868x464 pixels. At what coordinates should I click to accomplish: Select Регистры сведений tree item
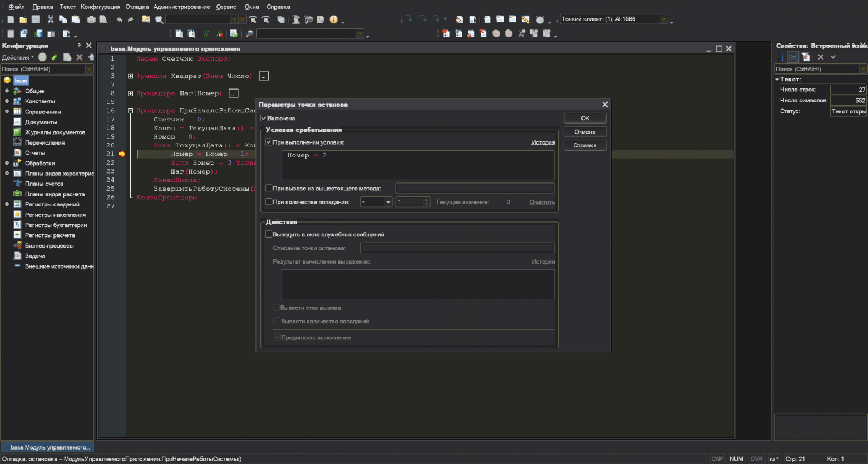click(52, 204)
